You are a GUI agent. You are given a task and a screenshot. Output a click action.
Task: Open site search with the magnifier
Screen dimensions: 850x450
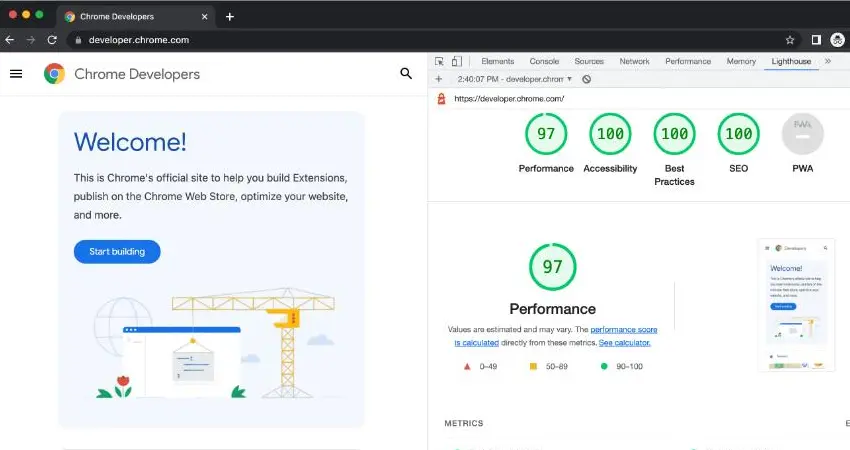tap(406, 73)
